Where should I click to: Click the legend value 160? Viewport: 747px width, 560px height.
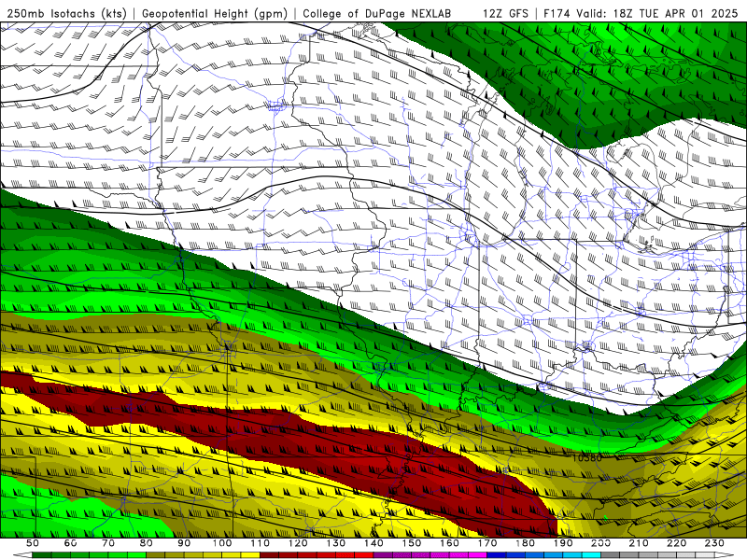pyautogui.click(x=449, y=543)
